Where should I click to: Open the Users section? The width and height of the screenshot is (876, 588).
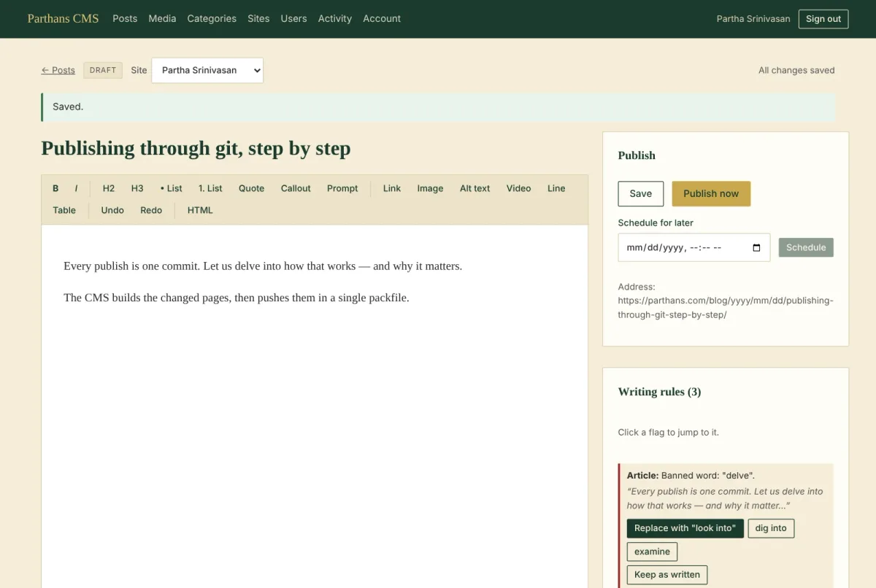pos(293,18)
